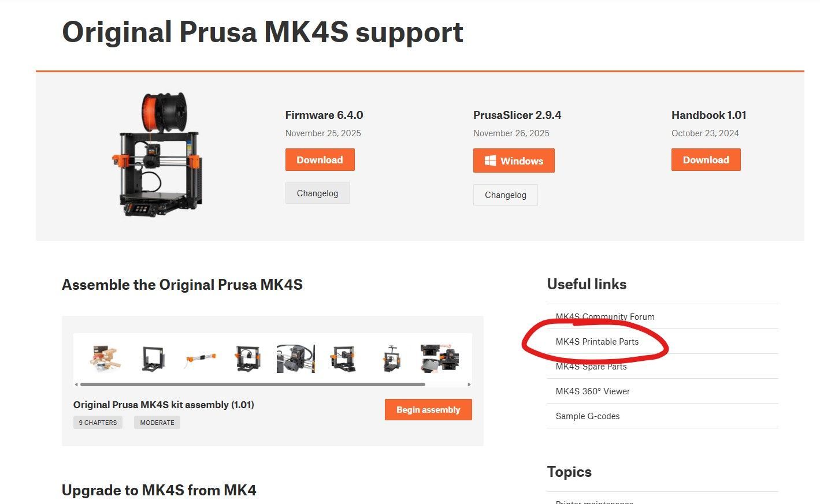
Task: Click the MK4S printer product image
Action: [x=157, y=155]
